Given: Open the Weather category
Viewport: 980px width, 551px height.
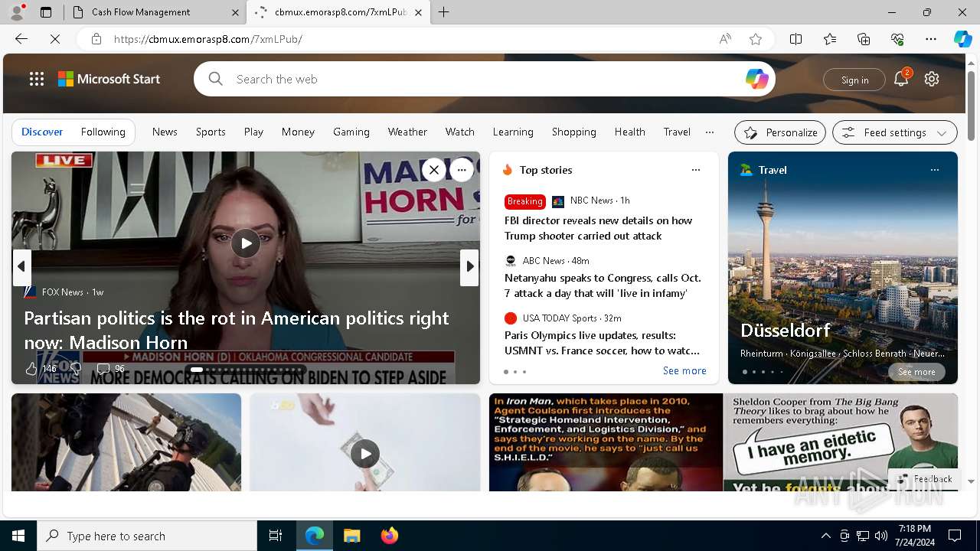Looking at the screenshot, I should [407, 132].
